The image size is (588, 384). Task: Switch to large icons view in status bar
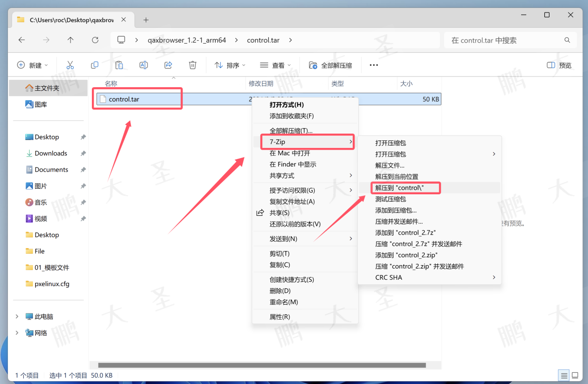(575, 375)
